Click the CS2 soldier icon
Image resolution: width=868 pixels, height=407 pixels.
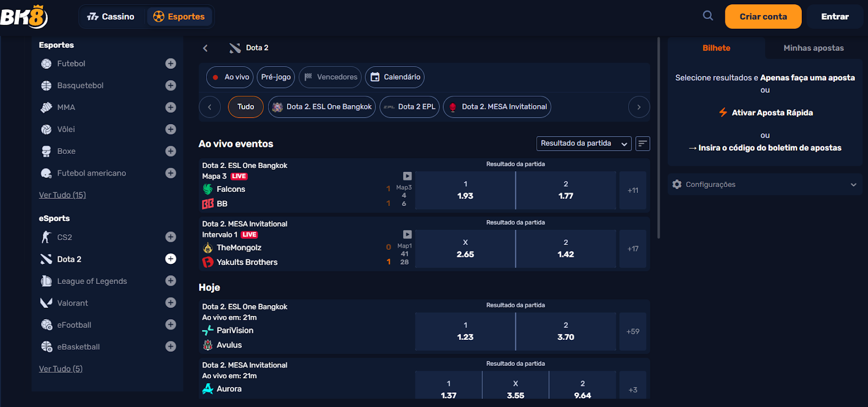tap(46, 237)
